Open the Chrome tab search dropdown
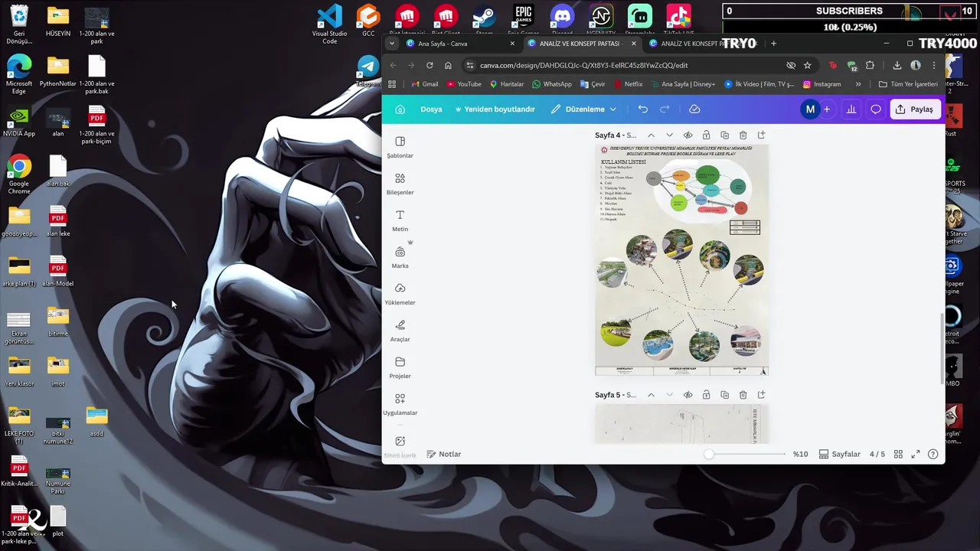Screen dimensions: 980x551 pyautogui.click(x=392, y=44)
